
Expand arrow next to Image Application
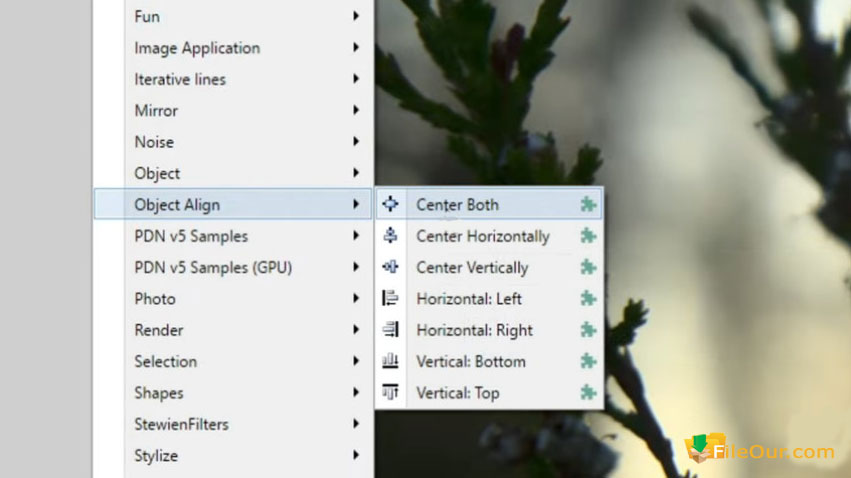pos(356,47)
